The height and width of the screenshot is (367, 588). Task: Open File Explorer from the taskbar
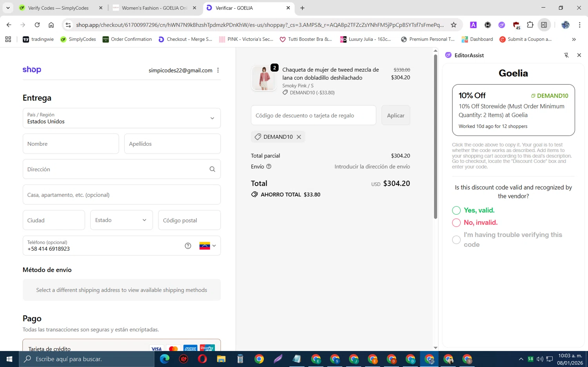(x=221, y=359)
